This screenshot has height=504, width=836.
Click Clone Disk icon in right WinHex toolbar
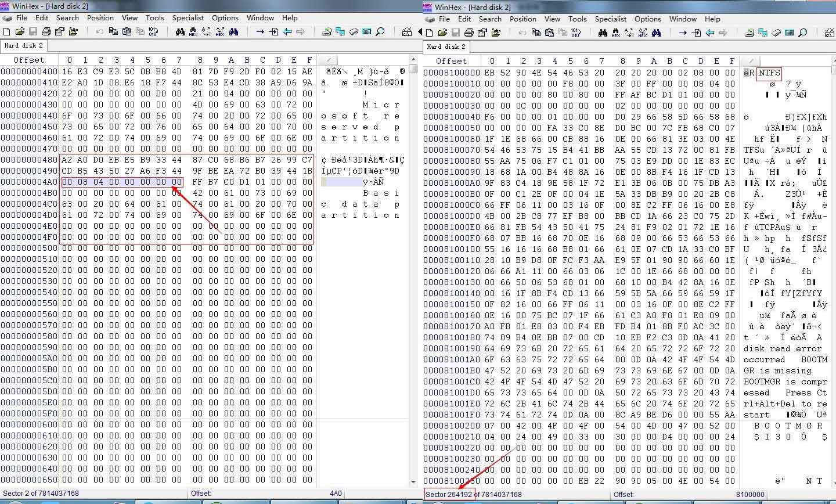pos(763,33)
